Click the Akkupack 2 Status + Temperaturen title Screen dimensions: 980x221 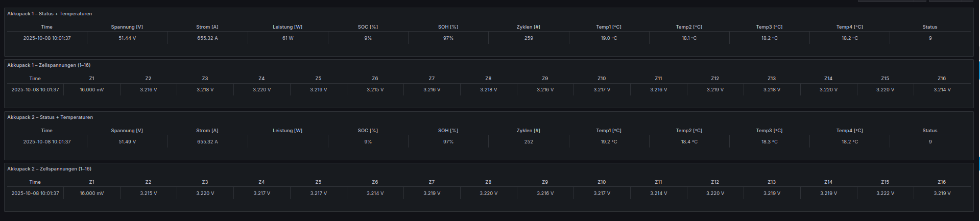[50, 117]
